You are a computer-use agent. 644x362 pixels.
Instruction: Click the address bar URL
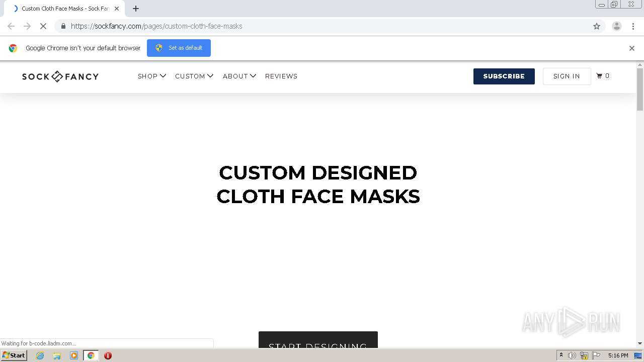click(156, 26)
